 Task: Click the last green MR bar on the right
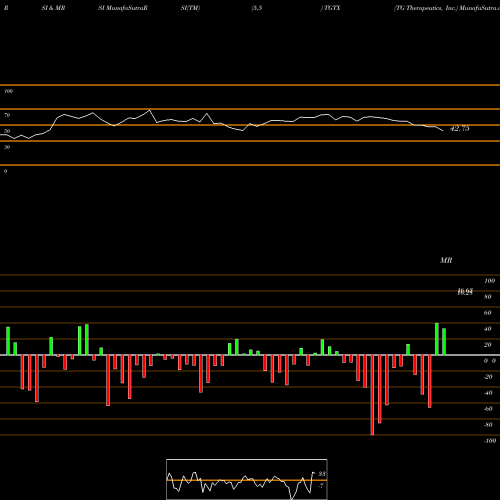(444, 342)
